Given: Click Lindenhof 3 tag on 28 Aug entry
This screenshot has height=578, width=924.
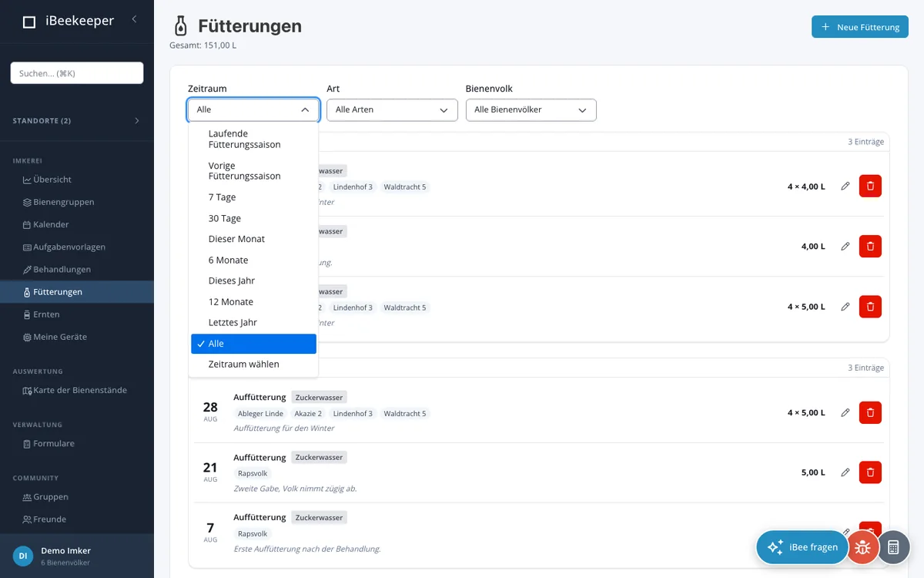Looking at the screenshot, I should pos(353,414).
